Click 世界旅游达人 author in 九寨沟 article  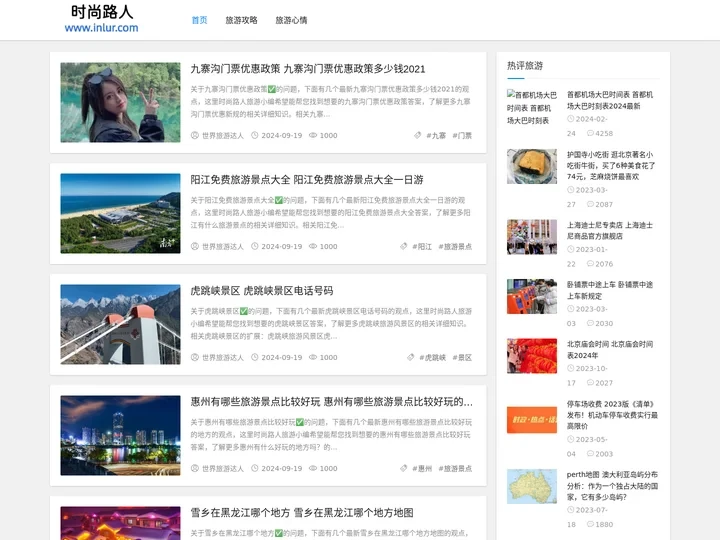click(x=223, y=135)
